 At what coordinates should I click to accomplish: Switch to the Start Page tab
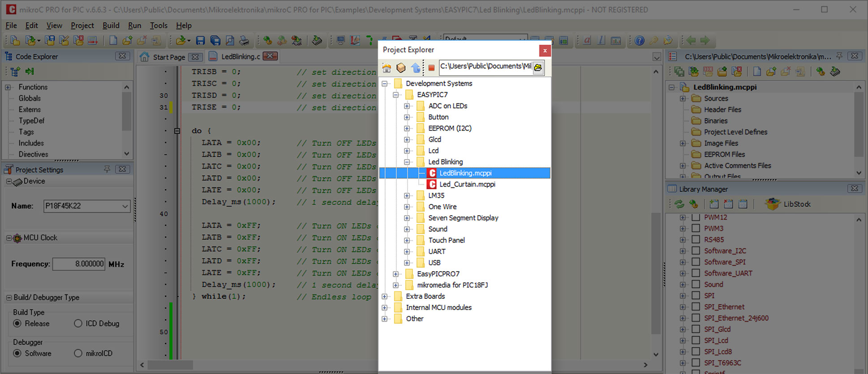point(168,57)
